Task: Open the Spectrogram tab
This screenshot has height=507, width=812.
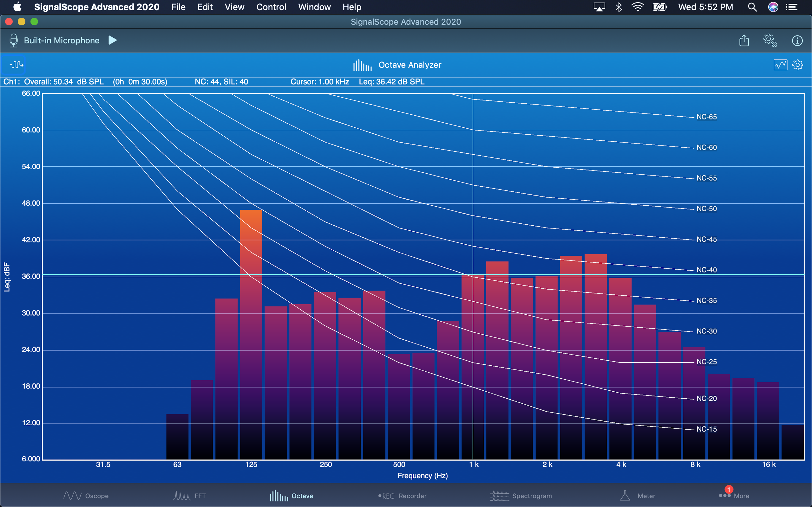Action: click(521, 496)
